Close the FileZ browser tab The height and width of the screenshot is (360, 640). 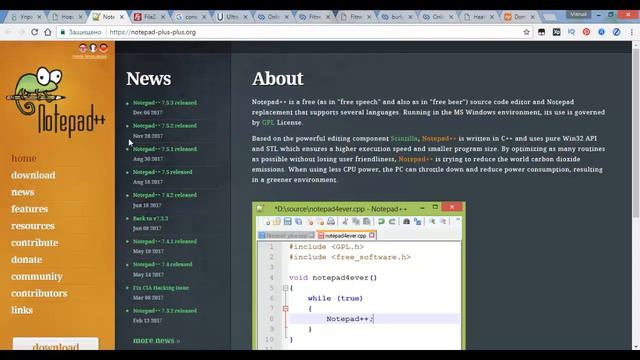pyautogui.click(x=162, y=17)
